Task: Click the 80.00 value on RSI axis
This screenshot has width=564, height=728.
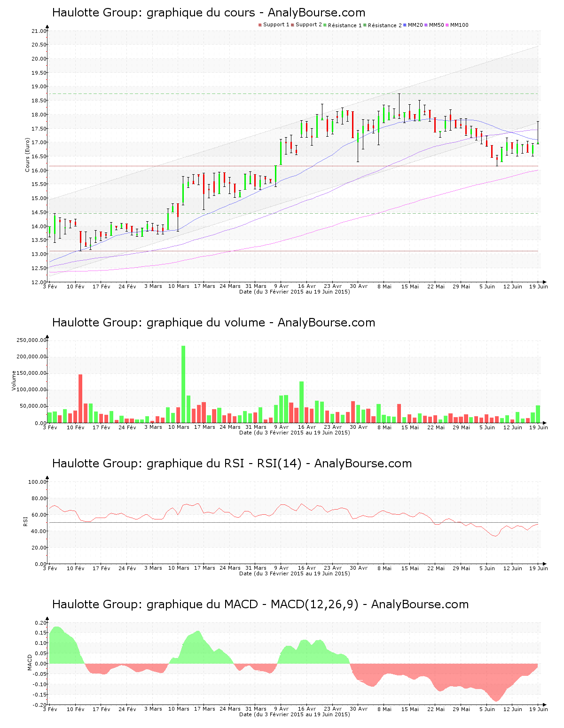Action: click(x=39, y=498)
